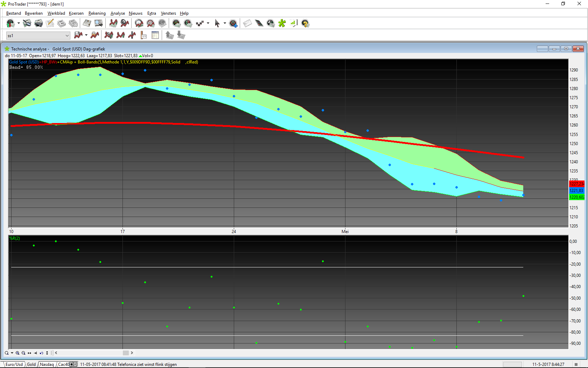Open the Help menu
This screenshot has width=588, height=368.
pyautogui.click(x=184, y=13)
